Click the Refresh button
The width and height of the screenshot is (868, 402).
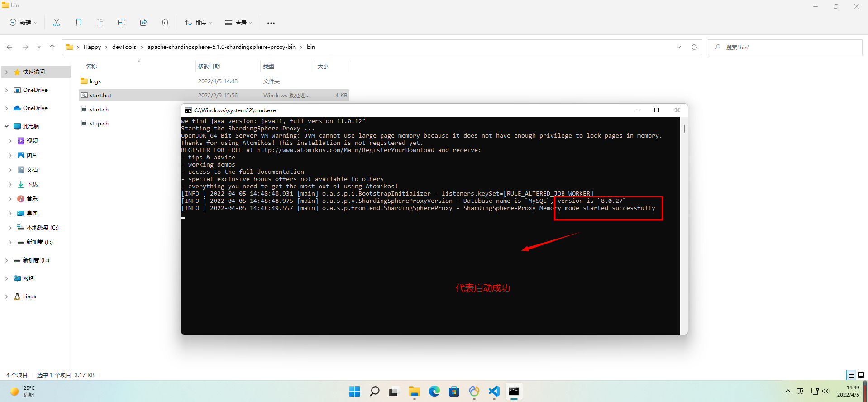[x=694, y=47]
